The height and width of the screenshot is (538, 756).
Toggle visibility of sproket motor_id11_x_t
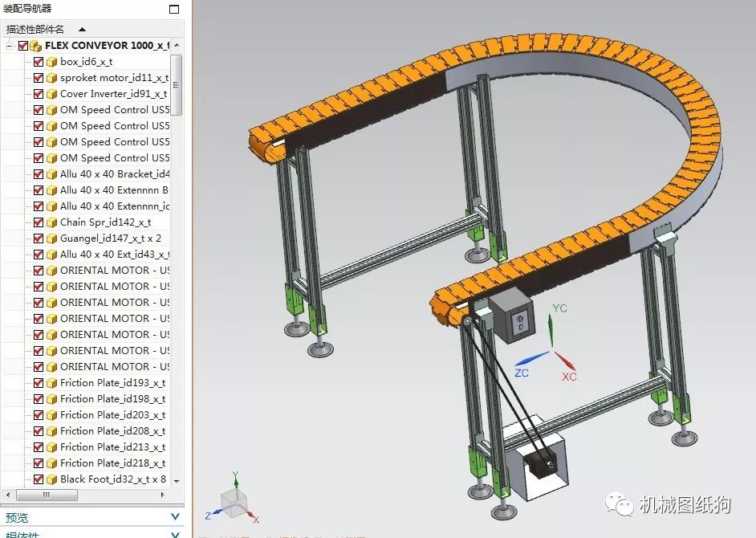point(39,78)
